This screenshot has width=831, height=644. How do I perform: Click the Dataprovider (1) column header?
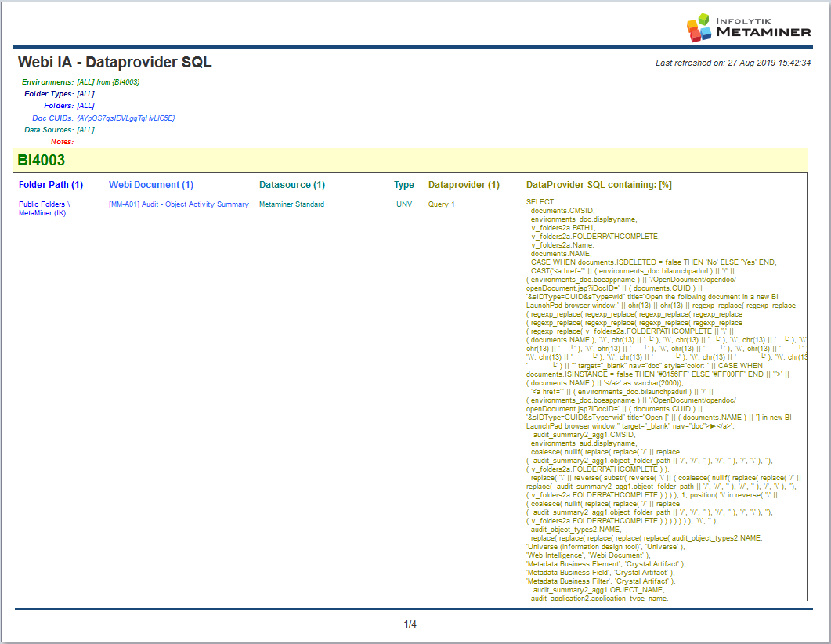[x=464, y=185]
